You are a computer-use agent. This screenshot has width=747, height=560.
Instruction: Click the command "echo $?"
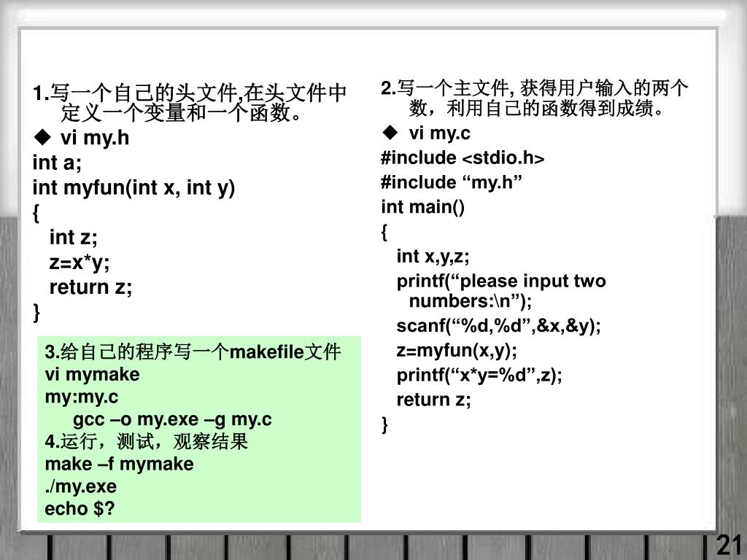click(80, 509)
